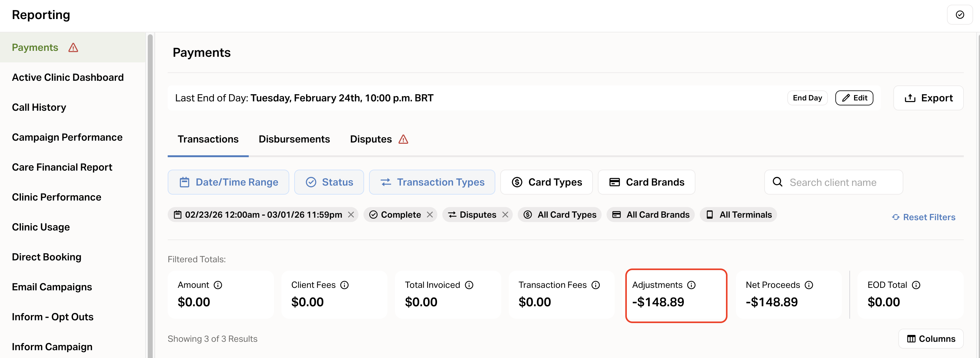Click the Export button
The height and width of the screenshot is (358, 980).
click(928, 98)
